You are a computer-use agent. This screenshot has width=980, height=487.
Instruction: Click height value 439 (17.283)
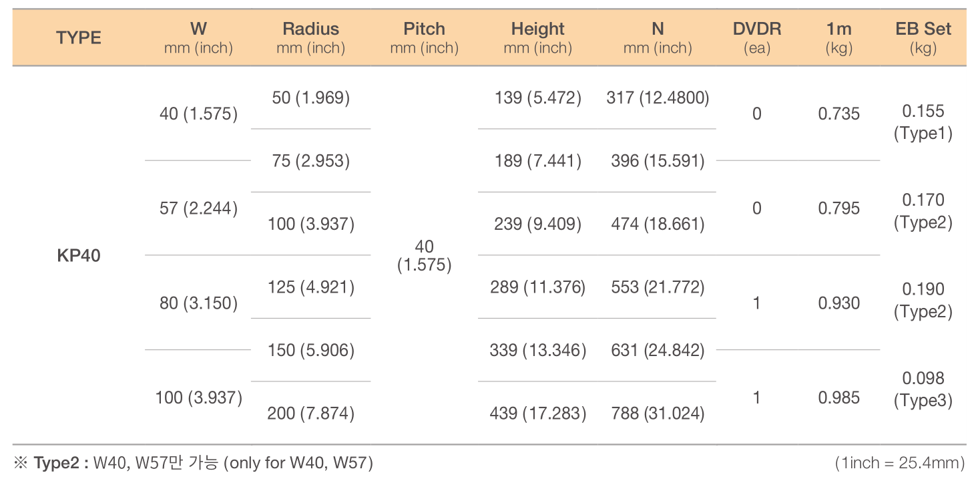(x=538, y=414)
